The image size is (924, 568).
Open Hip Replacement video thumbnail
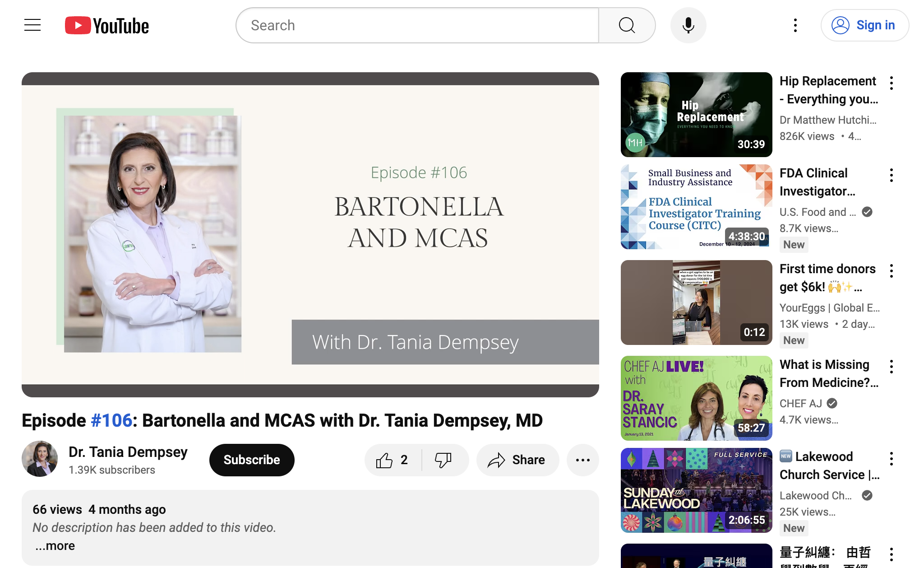pos(696,115)
